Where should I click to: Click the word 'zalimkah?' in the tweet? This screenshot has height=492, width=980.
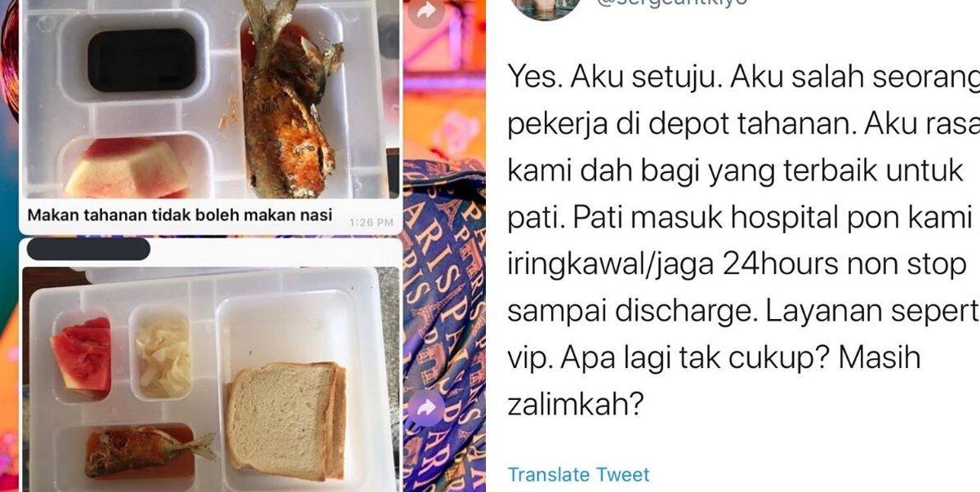point(572,404)
